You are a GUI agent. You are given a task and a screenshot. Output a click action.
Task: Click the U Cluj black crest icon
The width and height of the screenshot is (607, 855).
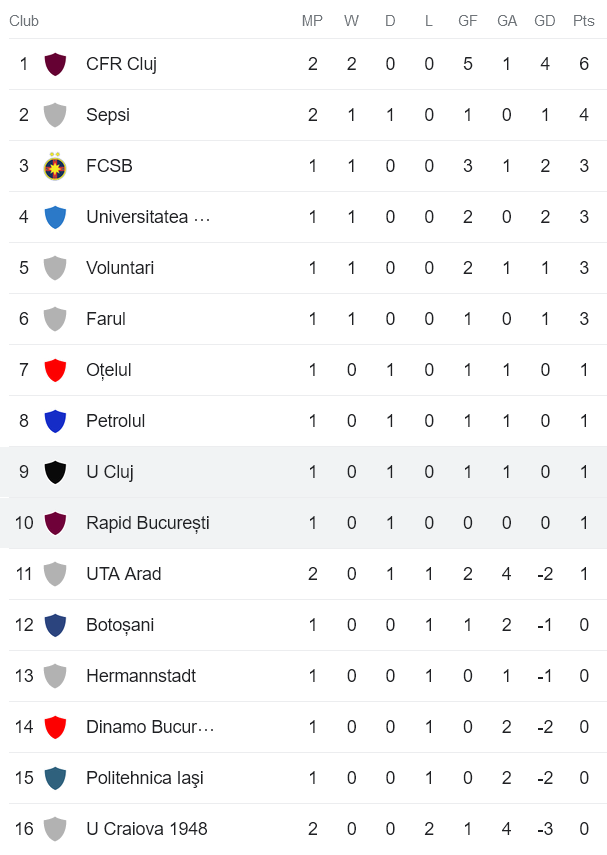[57, 471]
